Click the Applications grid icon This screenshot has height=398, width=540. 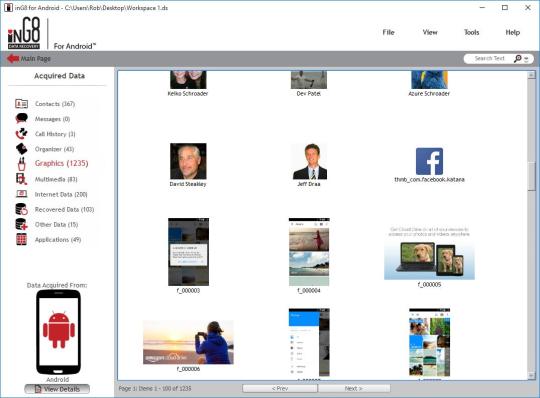click(21, 240)
